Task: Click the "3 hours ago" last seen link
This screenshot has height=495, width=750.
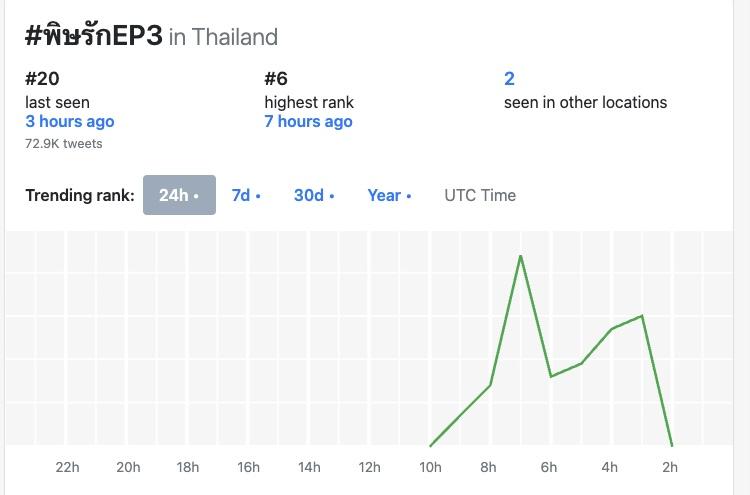Action: pos(70,121)
